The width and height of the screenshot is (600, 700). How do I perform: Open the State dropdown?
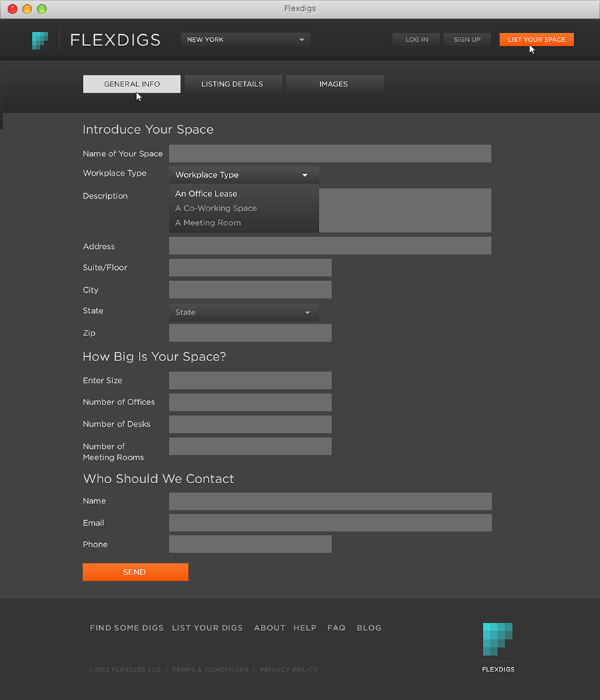(x=244, y=312)
